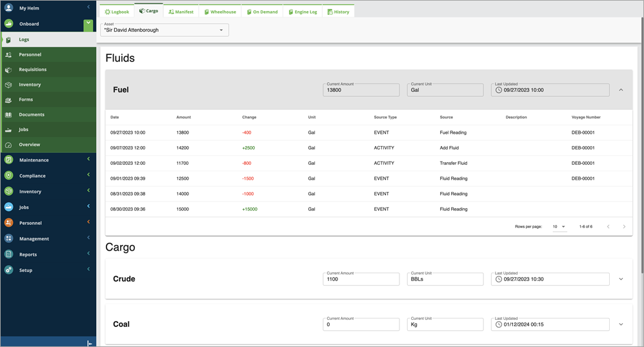Image resolution: width=644 pixels, height=347 pixels.
Task: Collapse the Fuel section with the chevron
Action: (x=621, y=90)
